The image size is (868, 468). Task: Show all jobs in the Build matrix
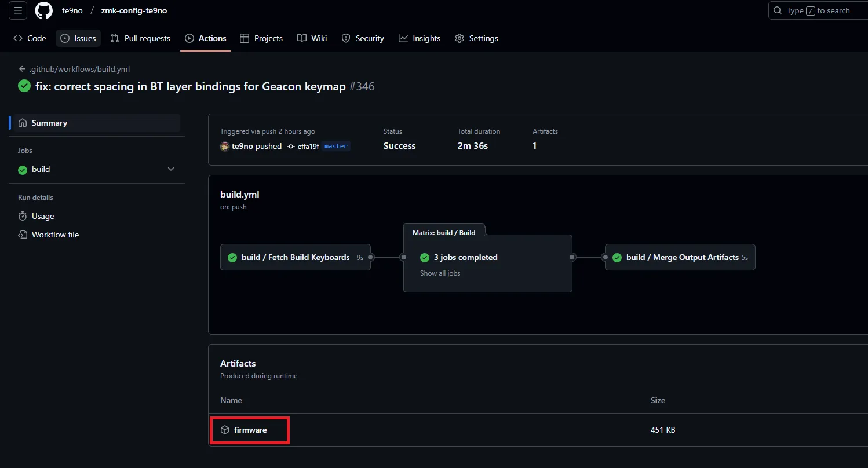click(440, 273)
